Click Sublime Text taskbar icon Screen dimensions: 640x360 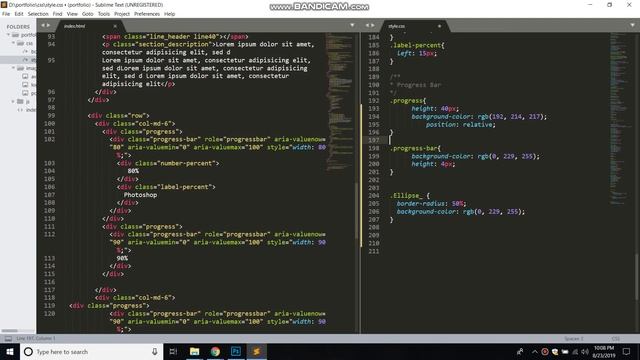[256, 351]
